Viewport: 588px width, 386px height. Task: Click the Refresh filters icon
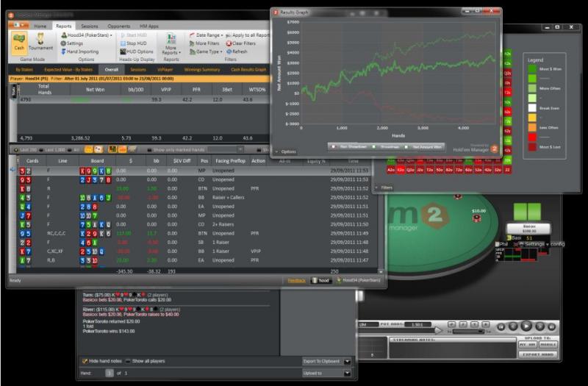click(x=229, y=51)
